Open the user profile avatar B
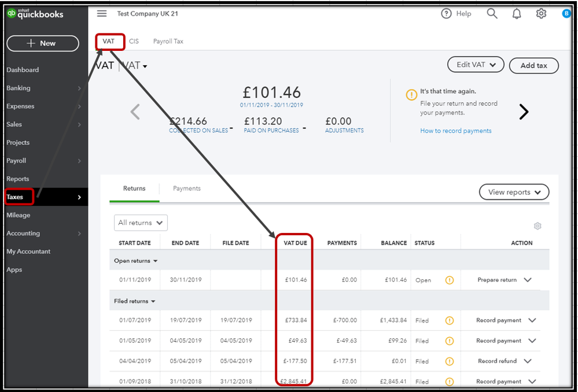Screen dimensions: 578x392 566,14
